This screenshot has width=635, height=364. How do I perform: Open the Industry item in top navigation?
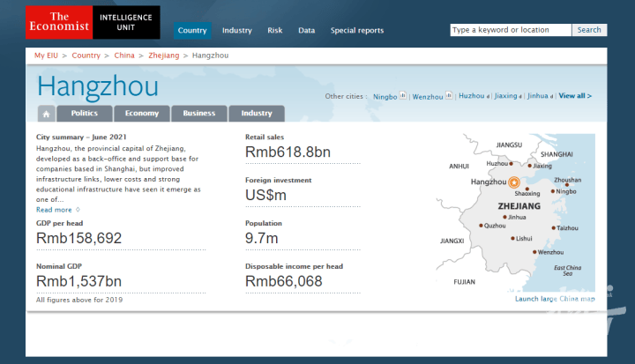[236, 30]
